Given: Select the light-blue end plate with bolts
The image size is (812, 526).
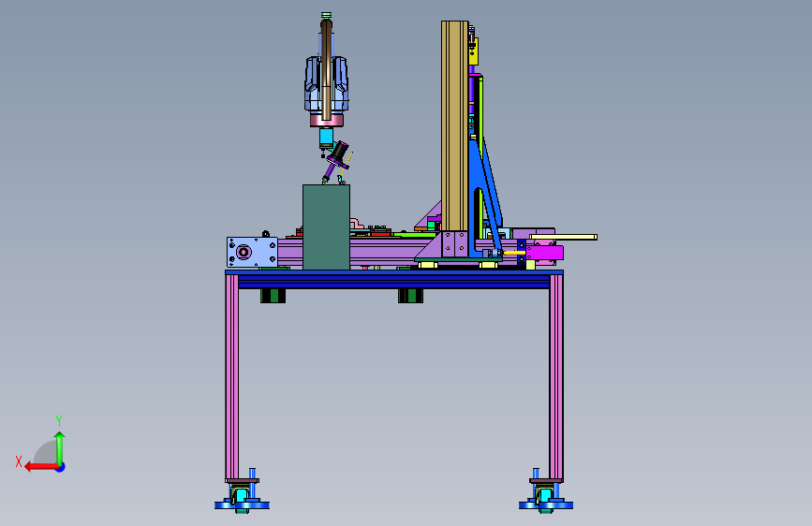Looking at the screenshot, I should 252,252.
